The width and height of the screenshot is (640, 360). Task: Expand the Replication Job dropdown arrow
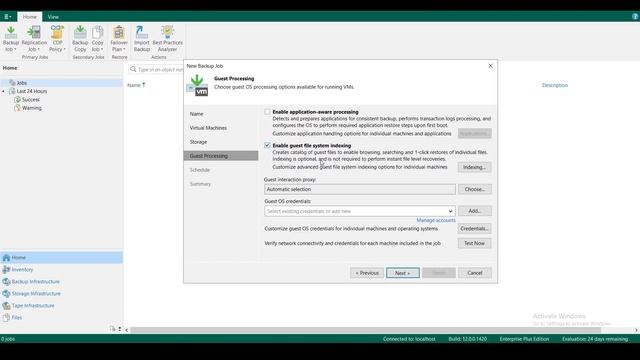click(38, 49)
